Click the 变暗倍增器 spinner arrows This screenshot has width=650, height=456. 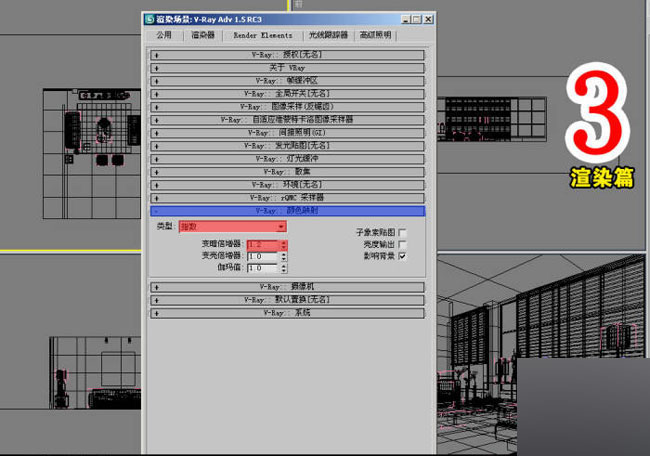(284, 245)
